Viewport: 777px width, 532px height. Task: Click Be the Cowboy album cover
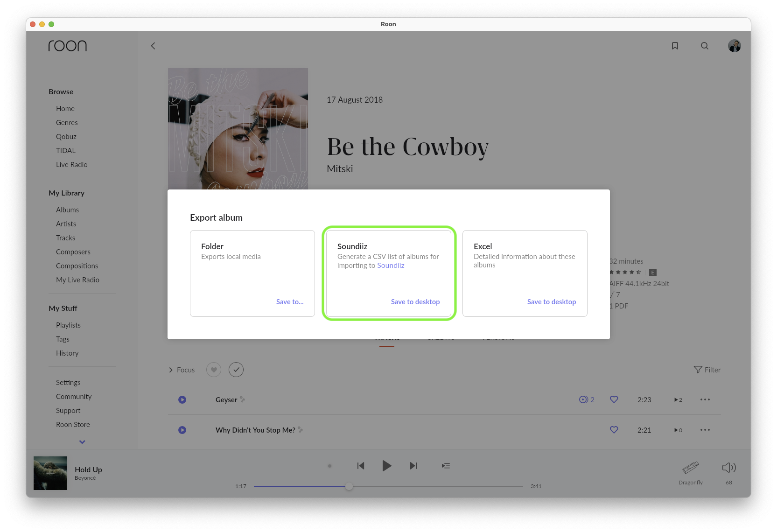(x=238, y=129)
